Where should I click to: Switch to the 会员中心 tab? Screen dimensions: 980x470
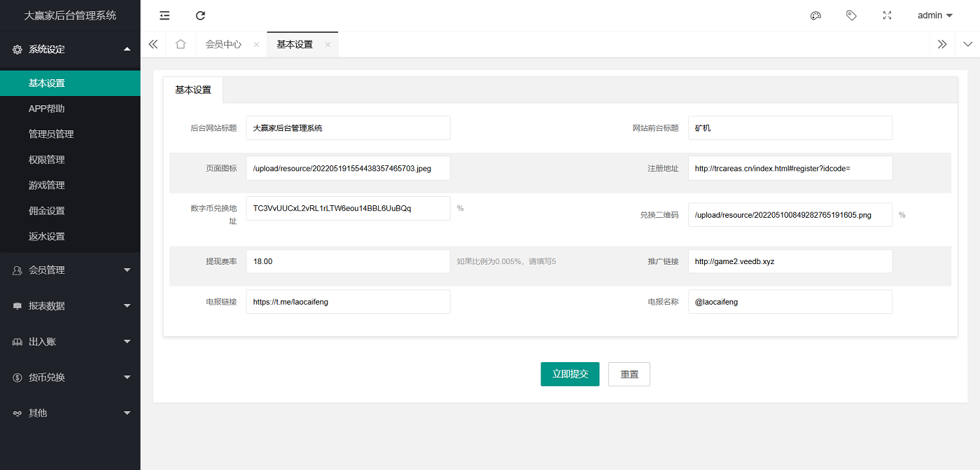(223, 44)
